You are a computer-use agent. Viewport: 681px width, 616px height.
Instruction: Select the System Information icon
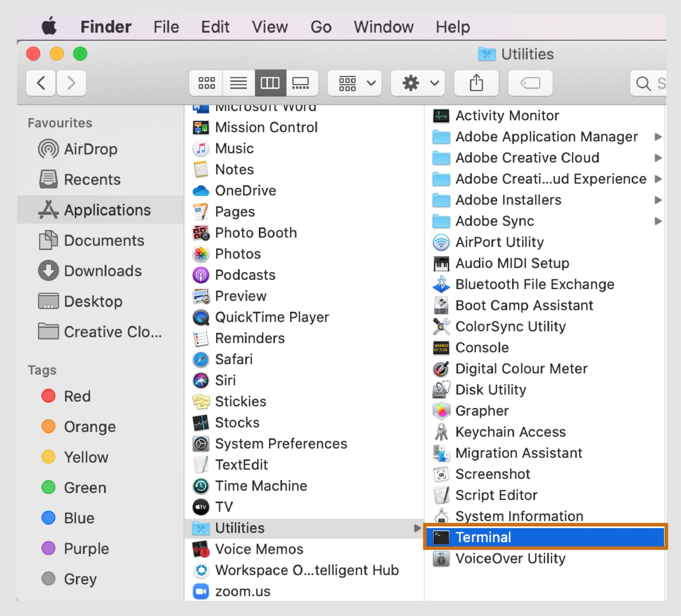441,516
